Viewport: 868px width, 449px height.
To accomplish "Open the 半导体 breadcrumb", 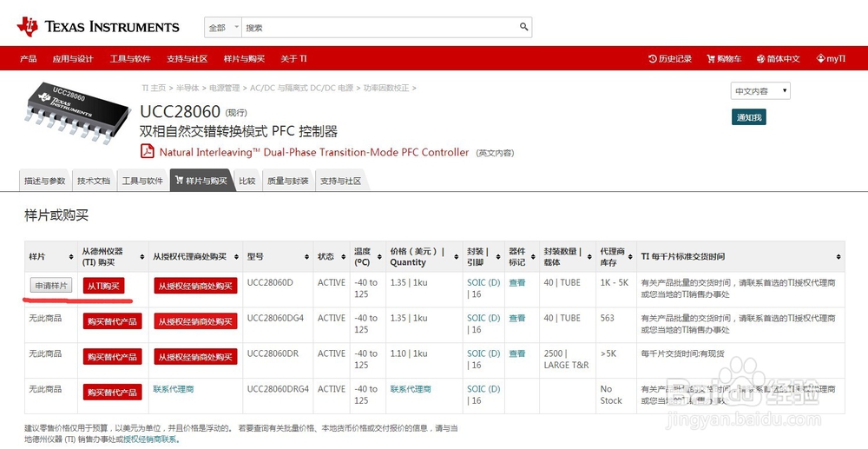I will (x=187, y=88).
